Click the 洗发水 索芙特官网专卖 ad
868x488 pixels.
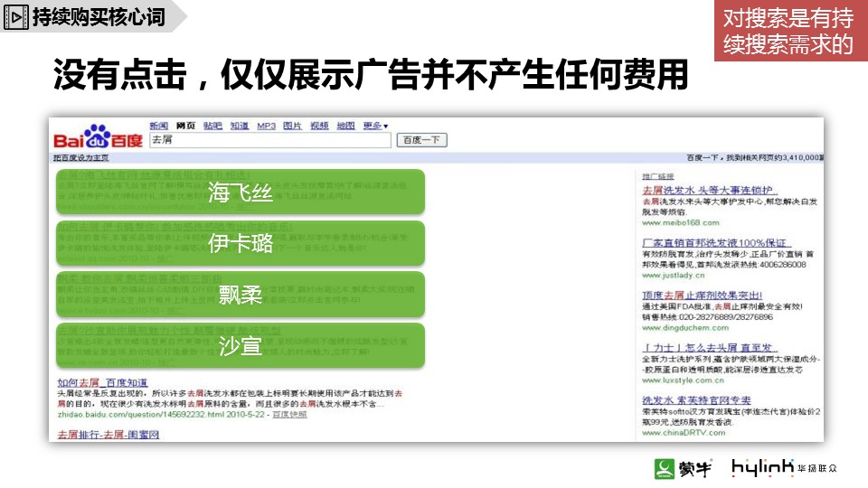pos(696,399)
